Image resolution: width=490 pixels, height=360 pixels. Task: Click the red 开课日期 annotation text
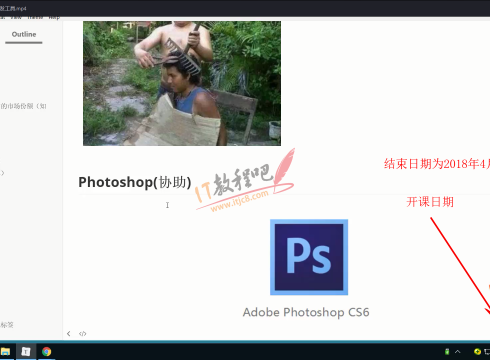[430, 202]
